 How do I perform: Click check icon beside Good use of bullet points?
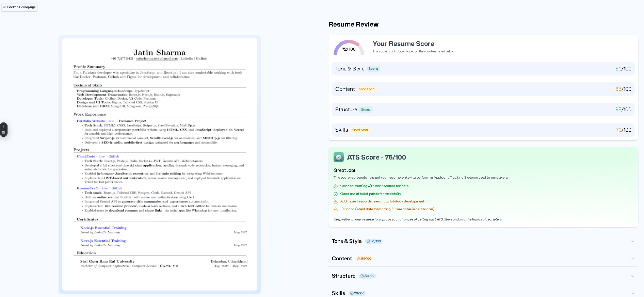[336, 194]
